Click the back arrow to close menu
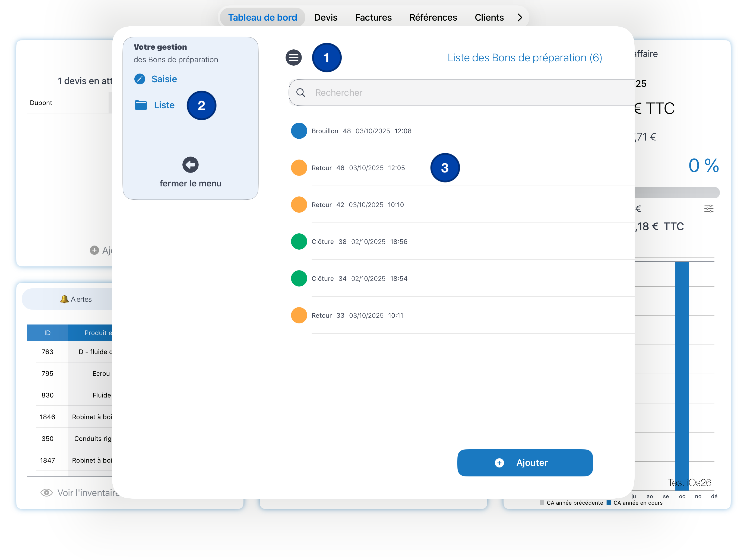 click(x=191, y=165)
